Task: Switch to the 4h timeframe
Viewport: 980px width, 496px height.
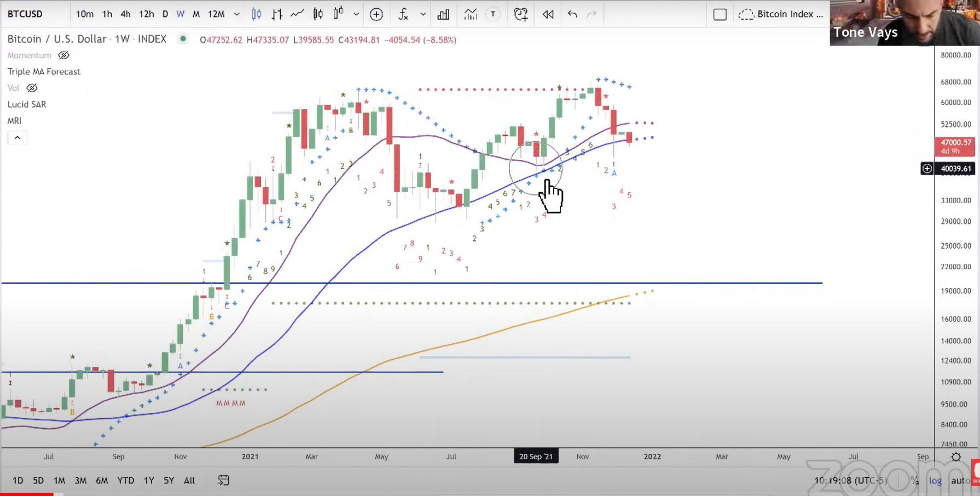Action: 125,14
